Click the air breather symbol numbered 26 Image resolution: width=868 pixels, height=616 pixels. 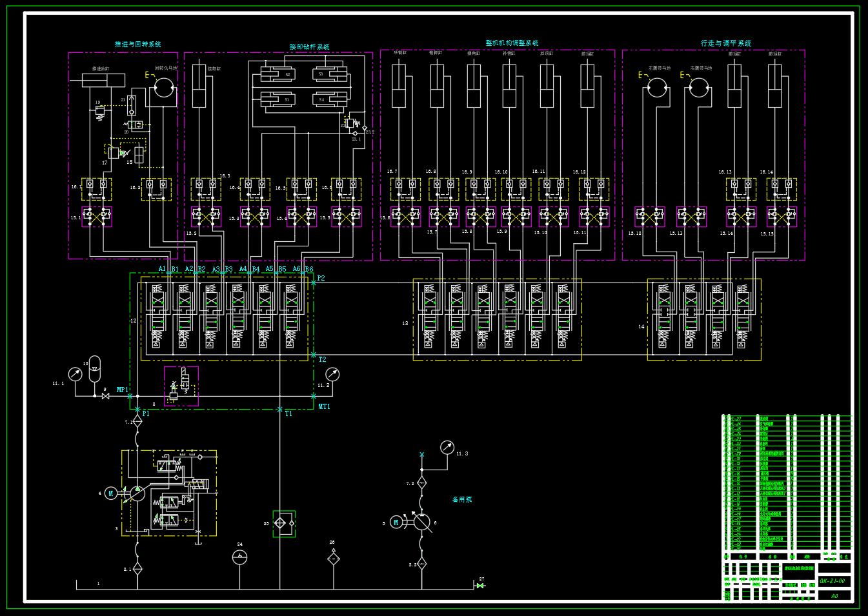(333, 559)
